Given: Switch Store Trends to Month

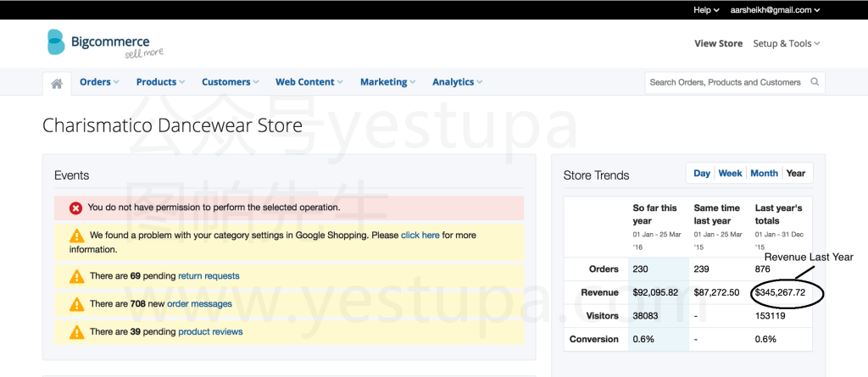Looking at the screenshot, I should [x=764, y=174].
